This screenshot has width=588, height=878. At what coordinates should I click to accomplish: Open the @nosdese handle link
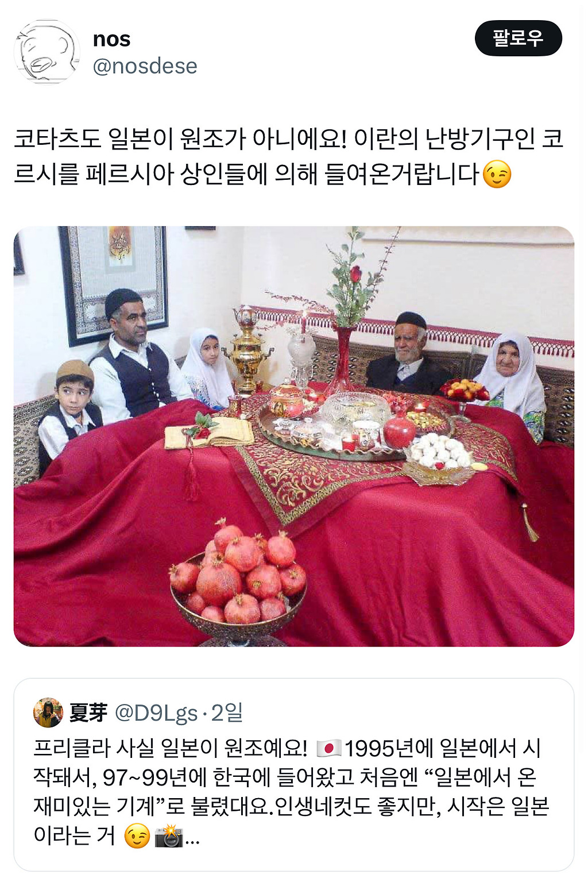(145, 66)
